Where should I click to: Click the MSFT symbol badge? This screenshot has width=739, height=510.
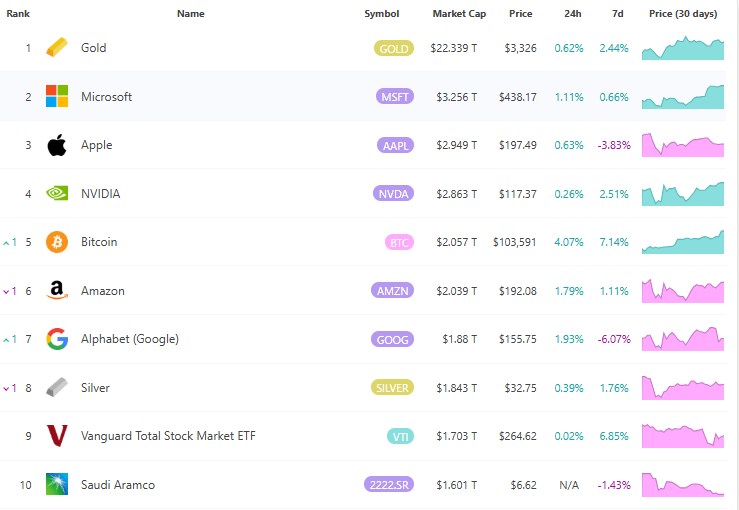[x=395, y=97]
